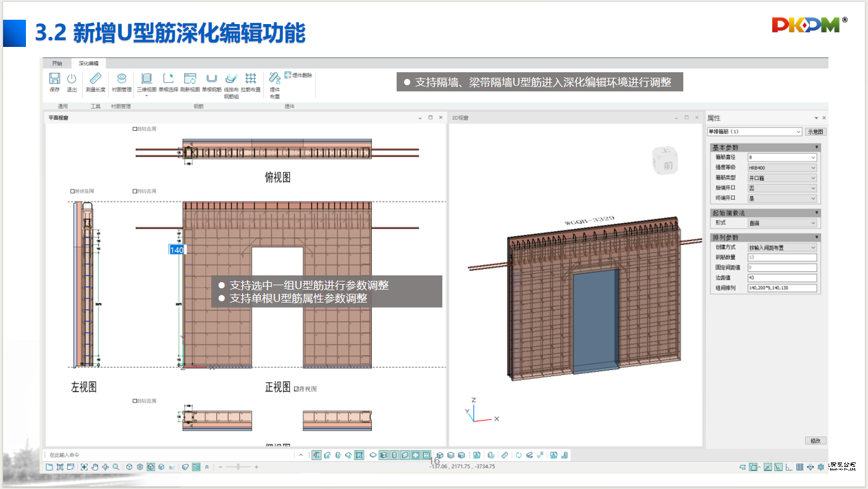
Task: Click the 退出 (Exit) power icon
Action: [72, 79]
